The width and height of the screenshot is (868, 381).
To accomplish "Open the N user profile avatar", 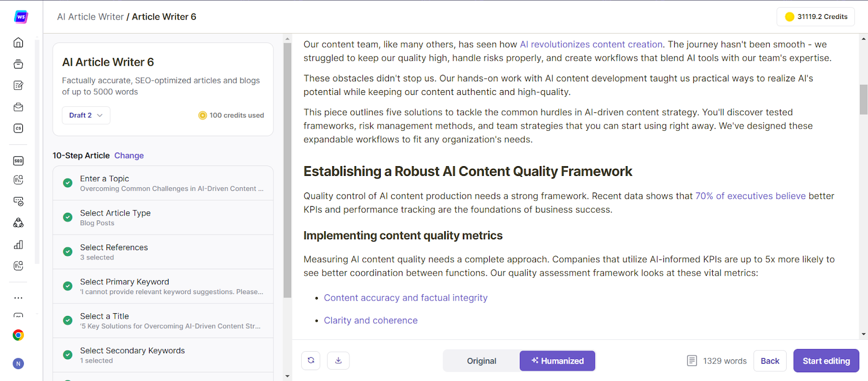I will [18, 364].
